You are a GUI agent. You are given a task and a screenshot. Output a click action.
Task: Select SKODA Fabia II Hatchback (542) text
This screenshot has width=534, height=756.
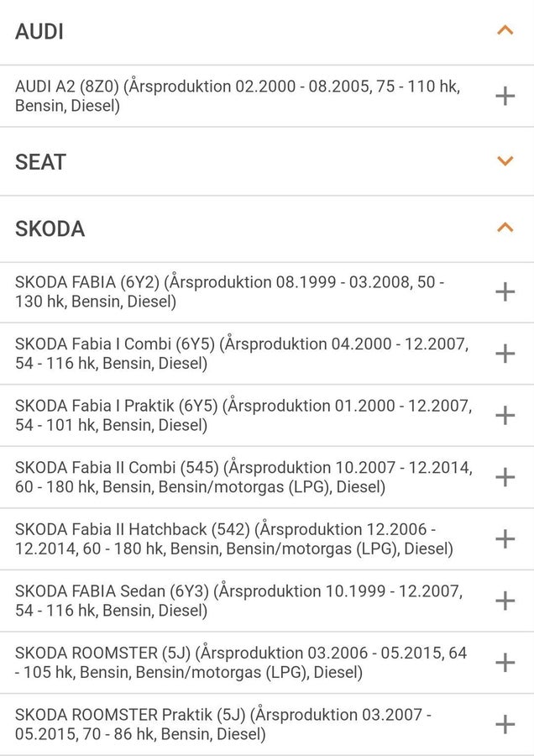pos(234,539)
